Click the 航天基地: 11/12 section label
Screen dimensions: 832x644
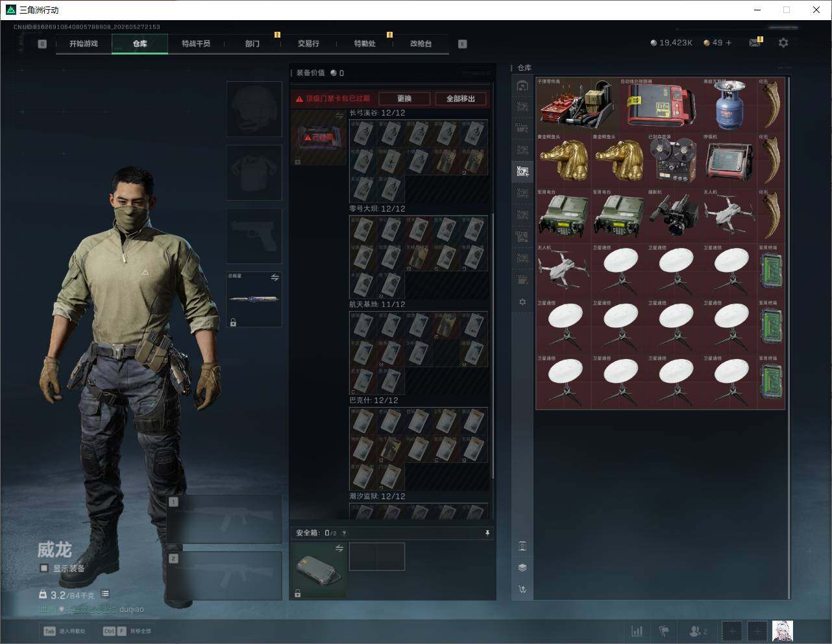tap(377, 304)
